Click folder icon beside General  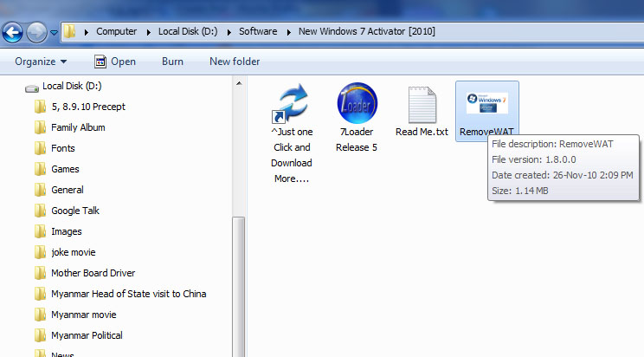(x=40, y=190)
